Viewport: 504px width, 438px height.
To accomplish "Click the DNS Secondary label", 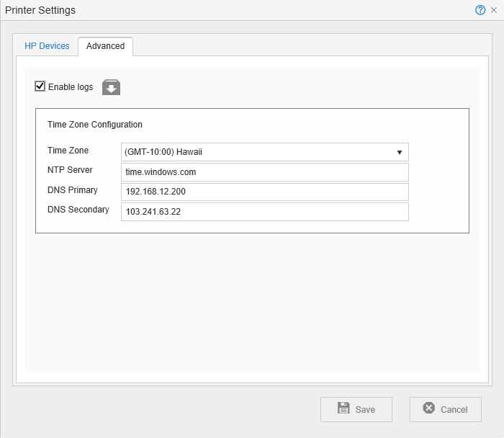I will (78, 210).
